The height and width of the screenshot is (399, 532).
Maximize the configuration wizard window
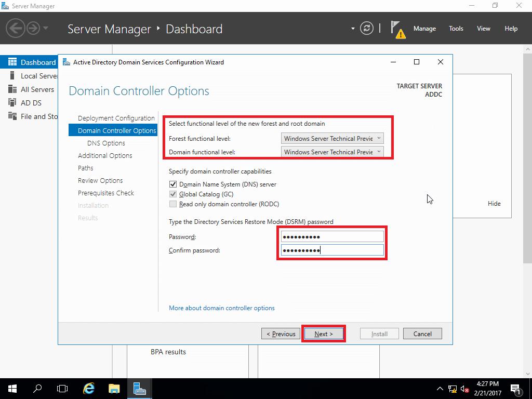tap(417, 62)
